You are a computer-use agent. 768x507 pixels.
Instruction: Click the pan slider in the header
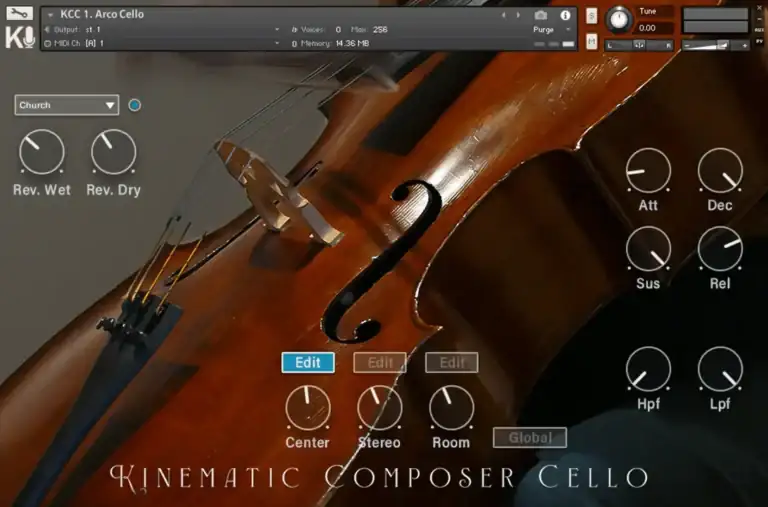[640, 45]
